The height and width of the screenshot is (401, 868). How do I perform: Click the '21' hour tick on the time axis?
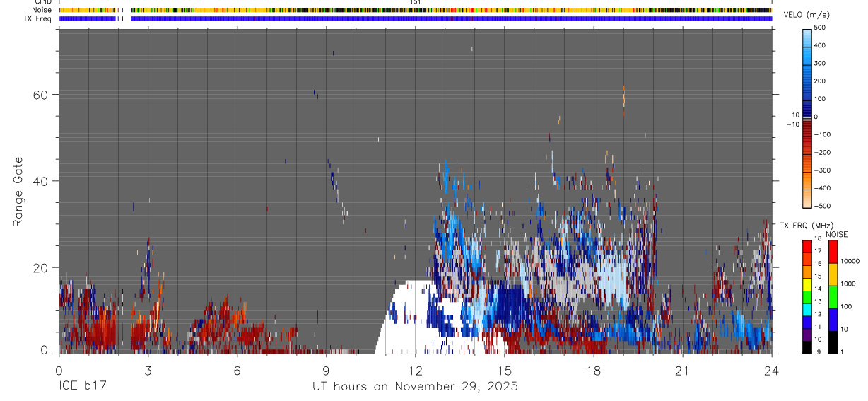click(x=682, y=370)
